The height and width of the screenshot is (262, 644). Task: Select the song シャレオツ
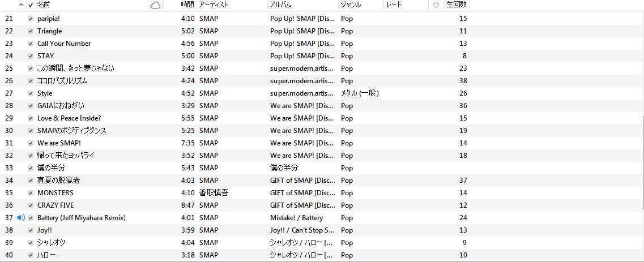tap(51, 243)
